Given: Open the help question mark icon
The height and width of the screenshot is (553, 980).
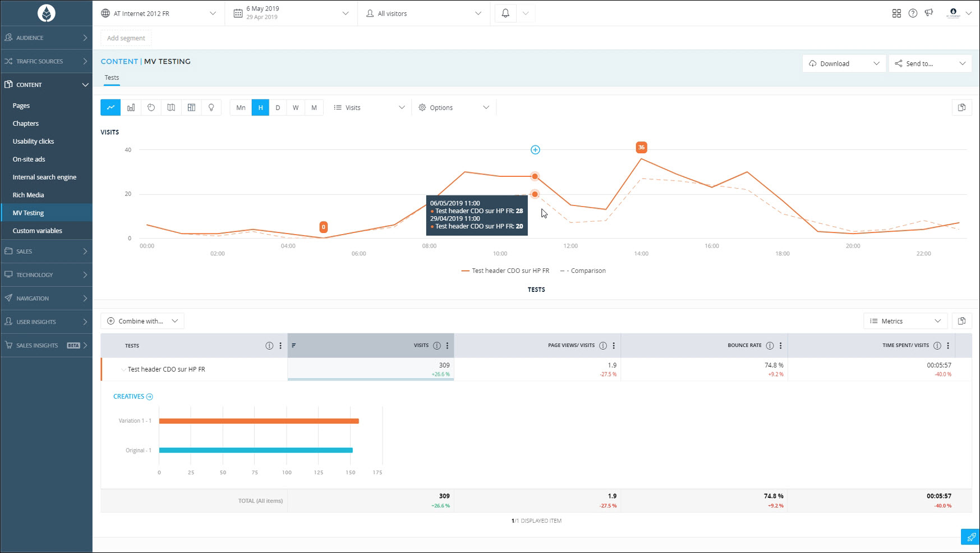Looking at the screenshot, I should pyautogui.click(x=913, y=13).
